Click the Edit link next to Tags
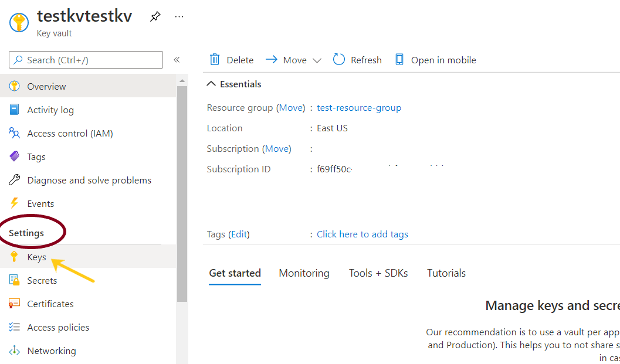Image resolution: width=620 pixels, height=364 pixels. pyautogui.click(x=239, y=234)
